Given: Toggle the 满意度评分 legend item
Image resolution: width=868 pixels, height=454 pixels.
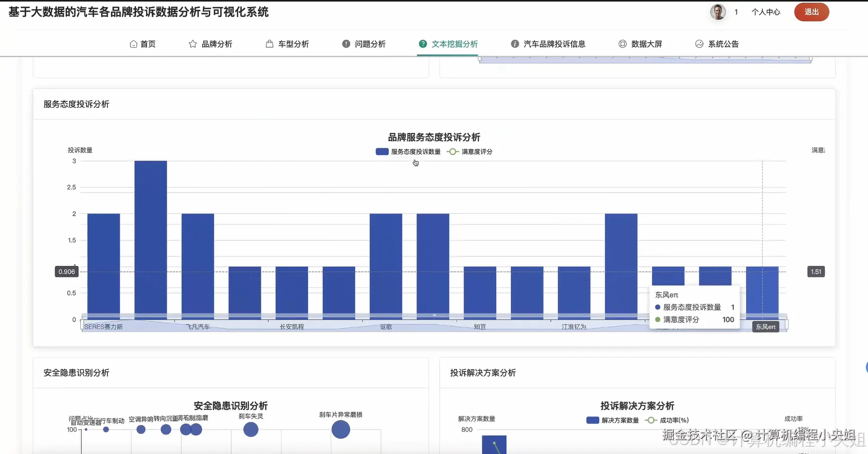Looking at the screenshot, I should point(478,152).
